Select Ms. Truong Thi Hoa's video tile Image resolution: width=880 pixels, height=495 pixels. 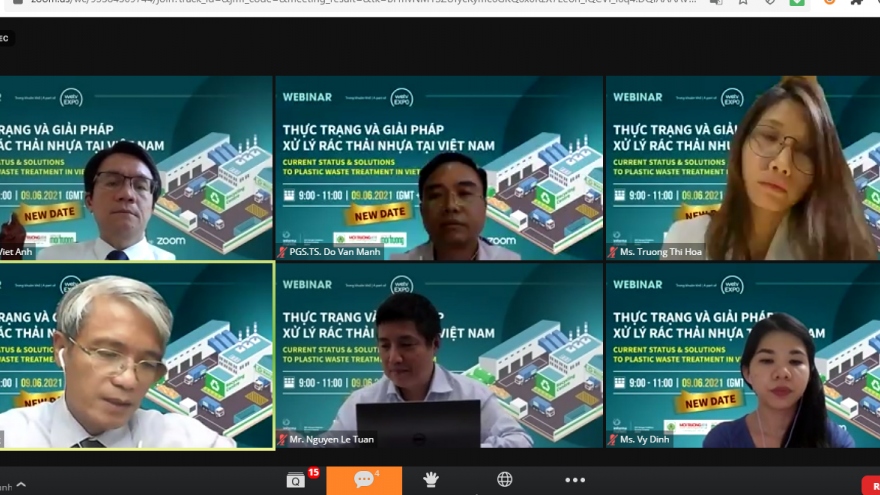point(742,168)
